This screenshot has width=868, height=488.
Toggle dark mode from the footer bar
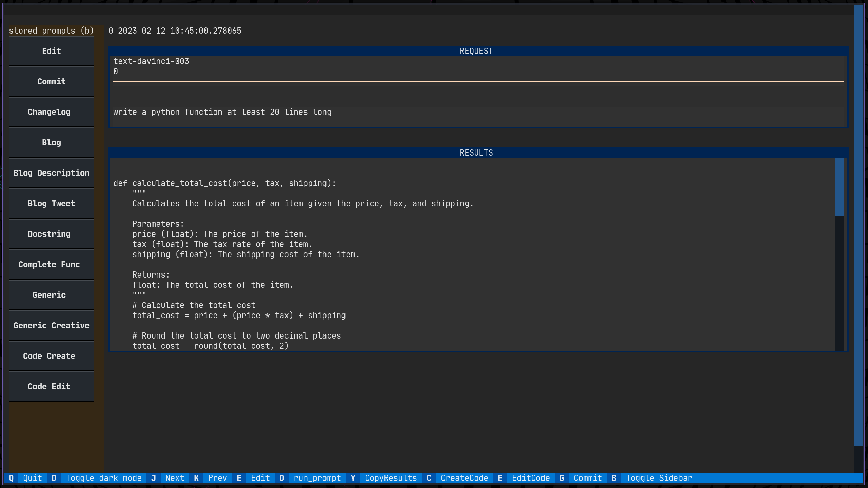[x=103, y=478]
